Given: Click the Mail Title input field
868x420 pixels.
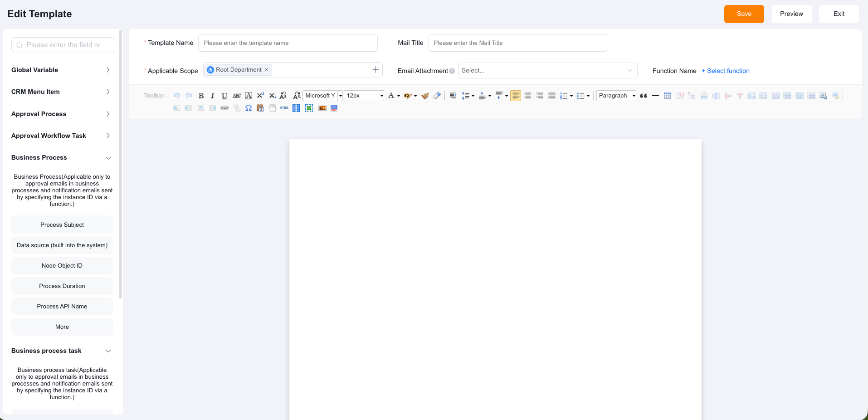Looking at the screenshot, I should click(x=518, y=43).
